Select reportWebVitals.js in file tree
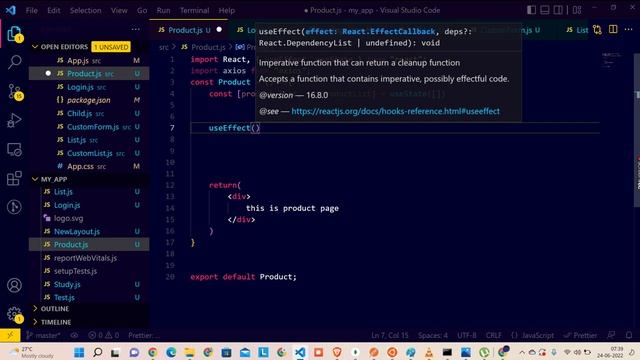The width and height of the screenshot is (640, 360). click(89, 258)
